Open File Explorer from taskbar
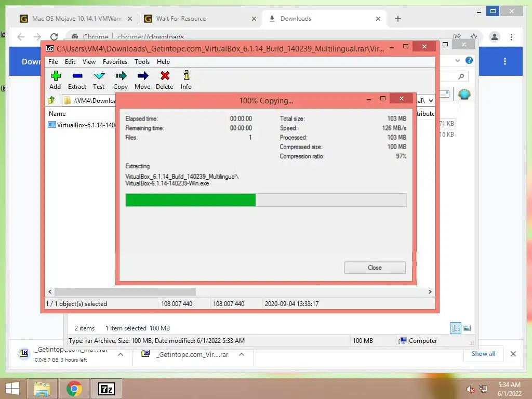Screen dimensions: 532x399 42,389
